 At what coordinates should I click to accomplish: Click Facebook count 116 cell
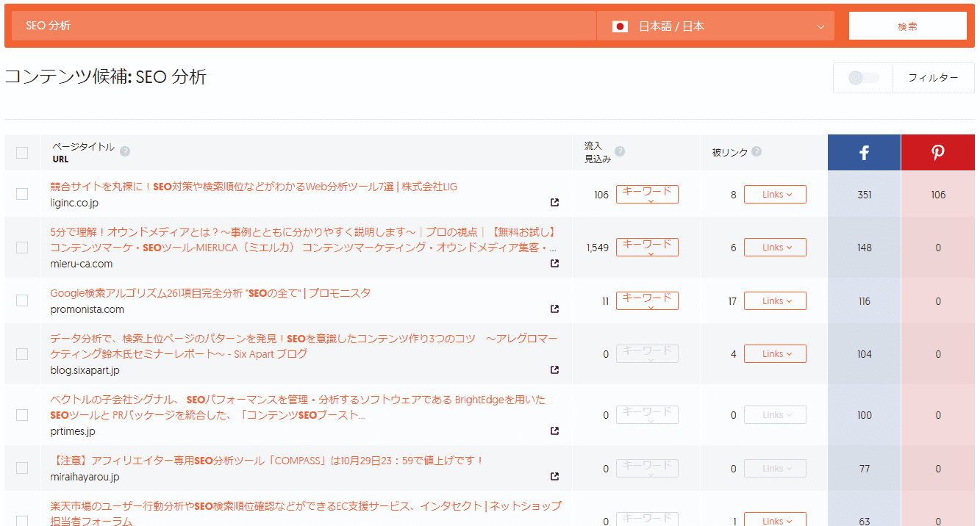tap(864, 301)
